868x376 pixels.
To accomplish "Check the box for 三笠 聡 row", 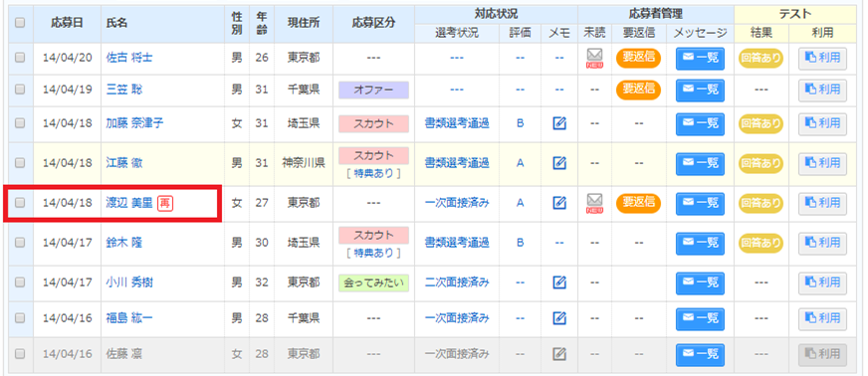I will (x=20, y=90).
